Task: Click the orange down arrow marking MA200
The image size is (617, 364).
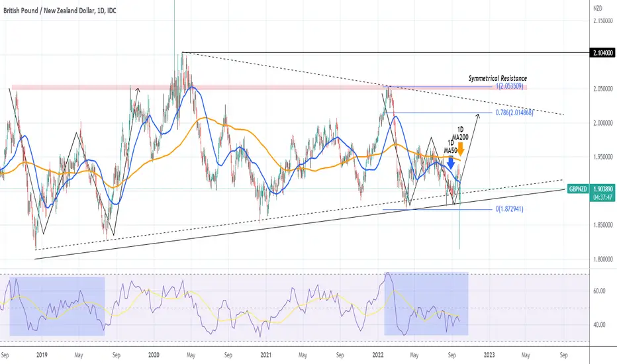Action: [x=460, y=149]
